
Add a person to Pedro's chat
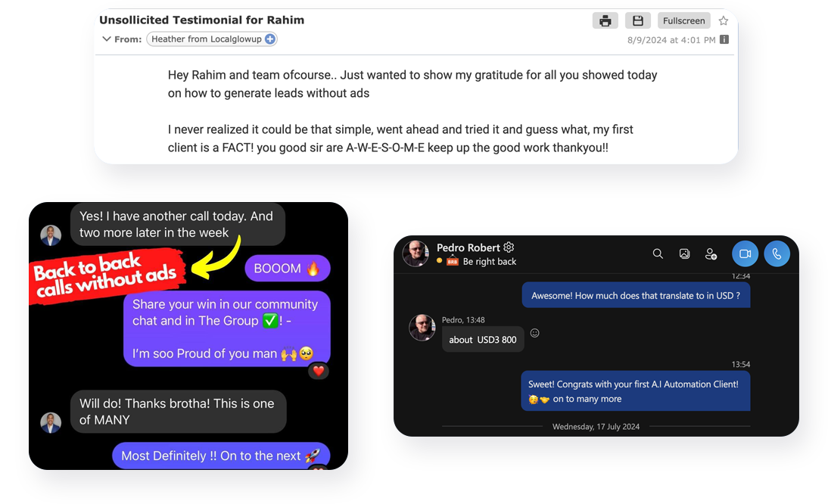coord(711,254)
